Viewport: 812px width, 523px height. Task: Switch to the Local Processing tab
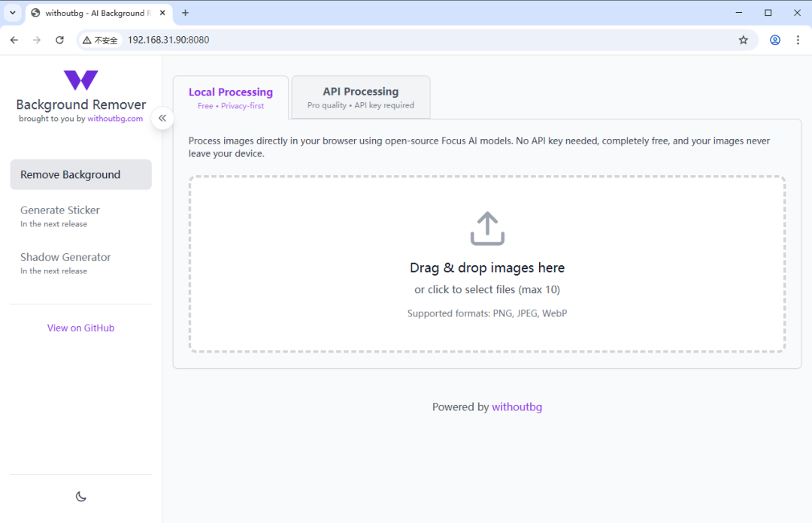230,97
